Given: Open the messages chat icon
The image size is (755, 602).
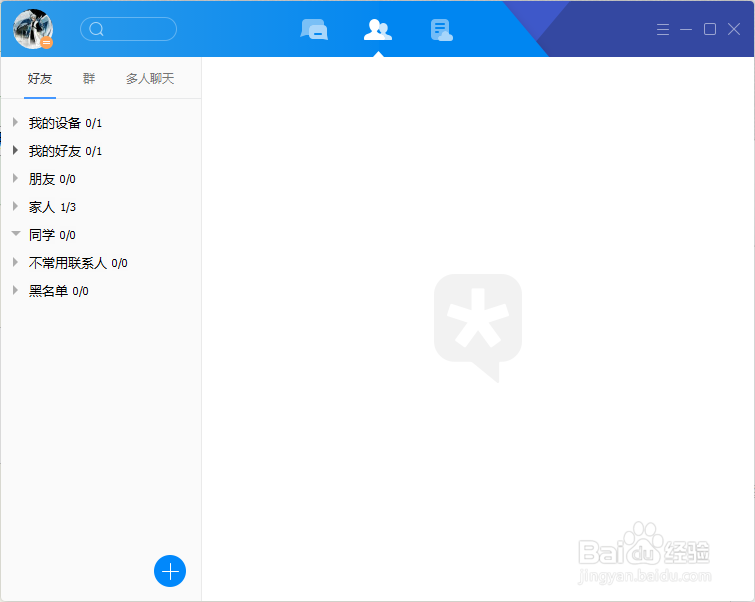Looking at the screenshot, I should (314, 30).
